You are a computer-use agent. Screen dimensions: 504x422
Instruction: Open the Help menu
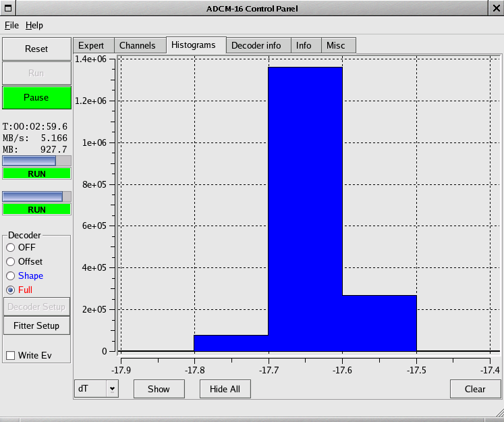[34, 26]
